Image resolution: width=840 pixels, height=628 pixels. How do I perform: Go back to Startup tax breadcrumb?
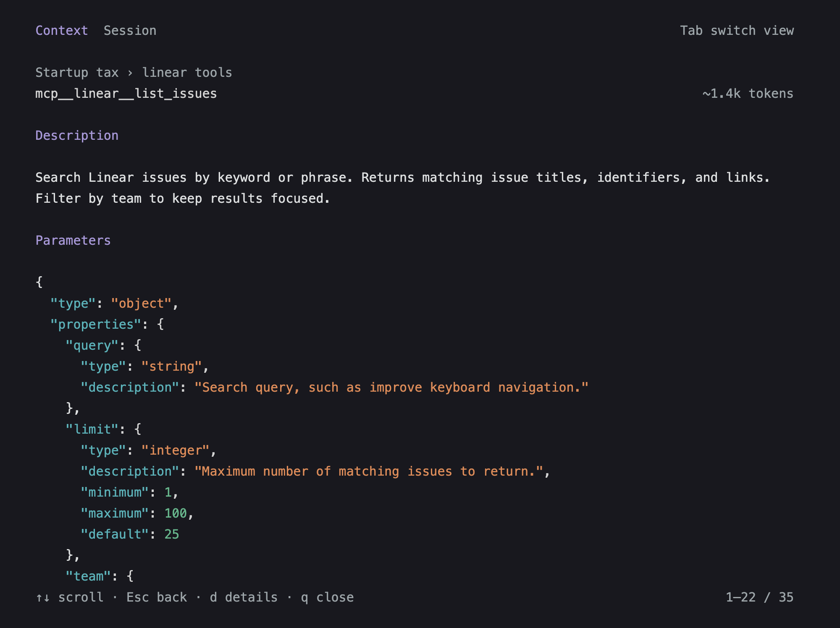pyautogui.click(x=77, y=73)
